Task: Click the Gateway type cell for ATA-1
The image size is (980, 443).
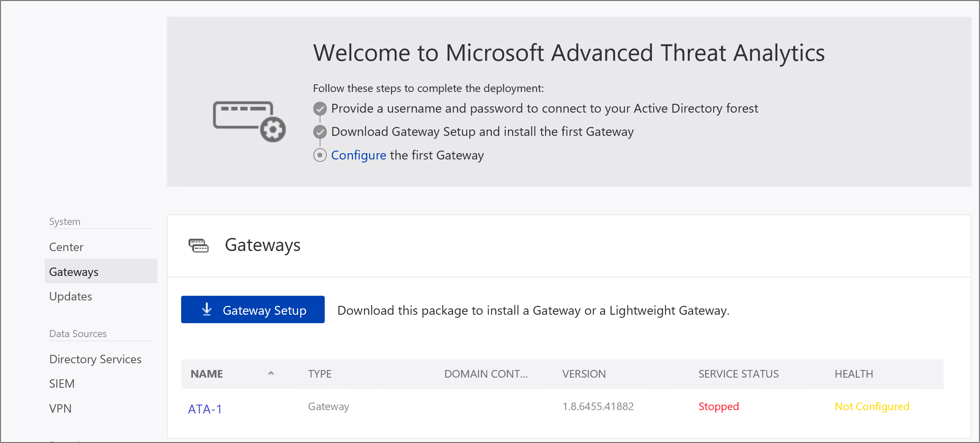Action: pyautogui.click(x=328, y=406)
